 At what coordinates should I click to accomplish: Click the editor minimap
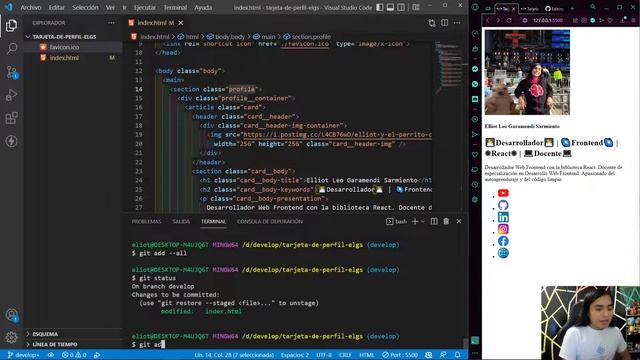(449, 67)
